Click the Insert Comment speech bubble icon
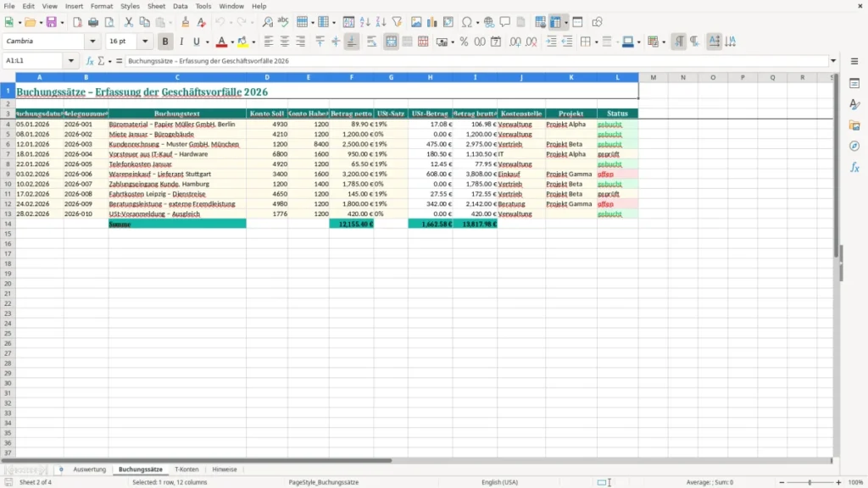The width and height of the screenshot is (868, 488). click(505, 22)
